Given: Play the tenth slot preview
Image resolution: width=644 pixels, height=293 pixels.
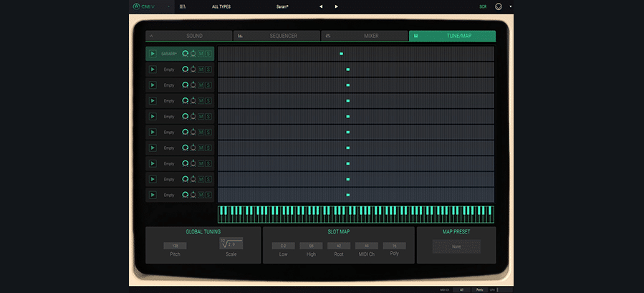Looking at the screenshot, I should pyautogui.click(x=153, y=195).
